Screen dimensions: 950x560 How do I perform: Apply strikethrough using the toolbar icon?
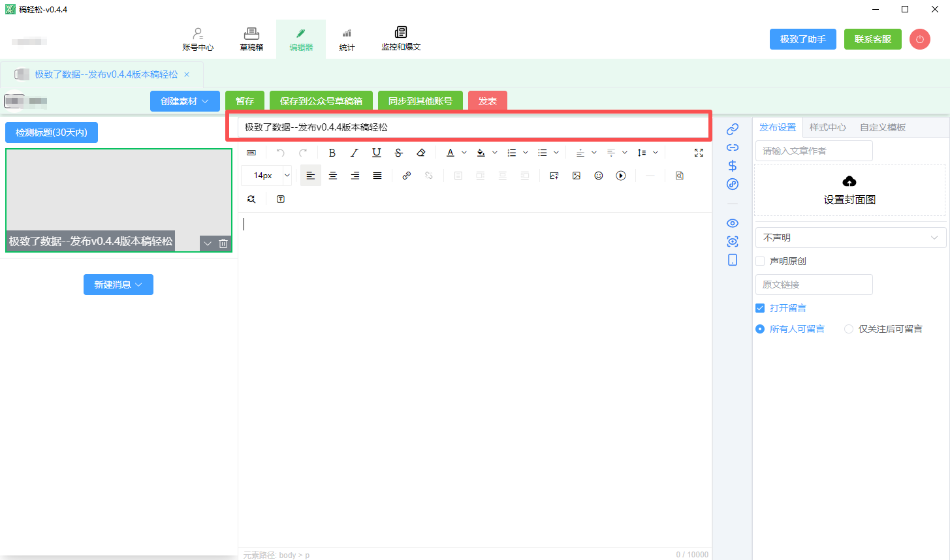pos(398,153)
